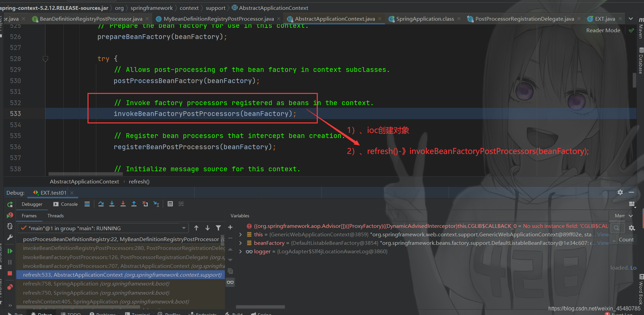The height and width of the screenshot is (315, 644).
Task: Open the Console tab
Action: pyautogui.click(x=65, y=204)
